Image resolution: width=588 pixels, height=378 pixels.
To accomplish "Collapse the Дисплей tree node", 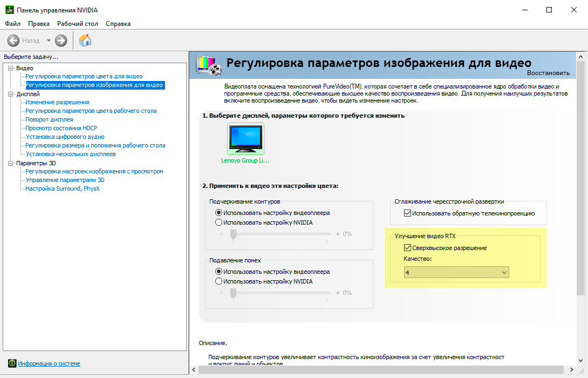I will point(10,94).
